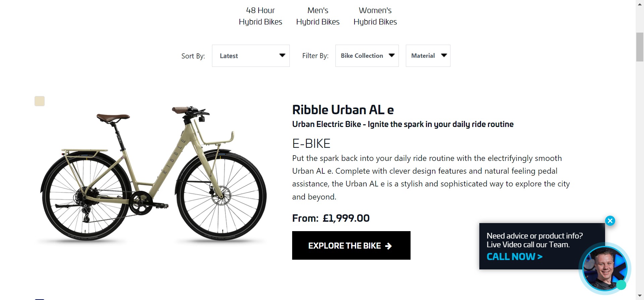Click the Sort By dropdown arrow
The image size is (644, 300).
point(282,55)
